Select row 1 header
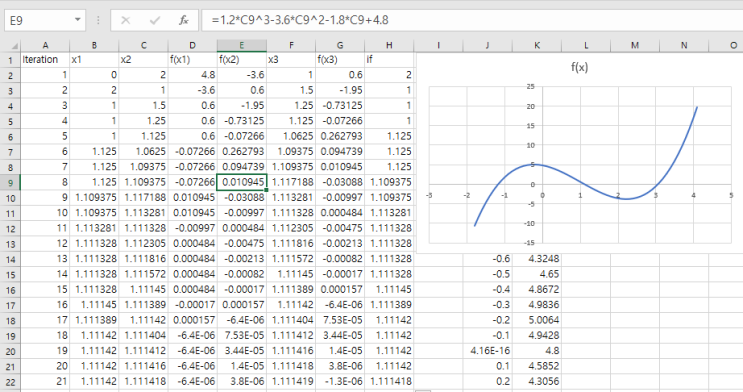This screenshot has height=392, width=743. pos(10,60)
